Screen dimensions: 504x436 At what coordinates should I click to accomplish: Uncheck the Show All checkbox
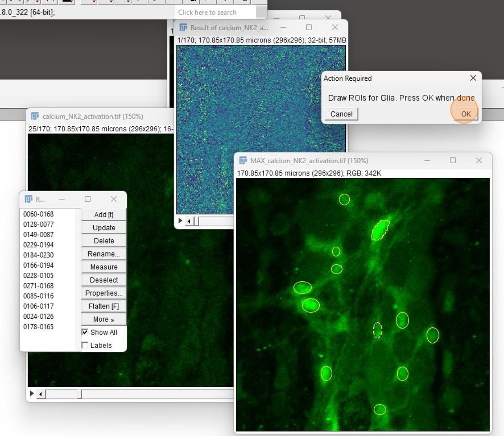(85, 332)
